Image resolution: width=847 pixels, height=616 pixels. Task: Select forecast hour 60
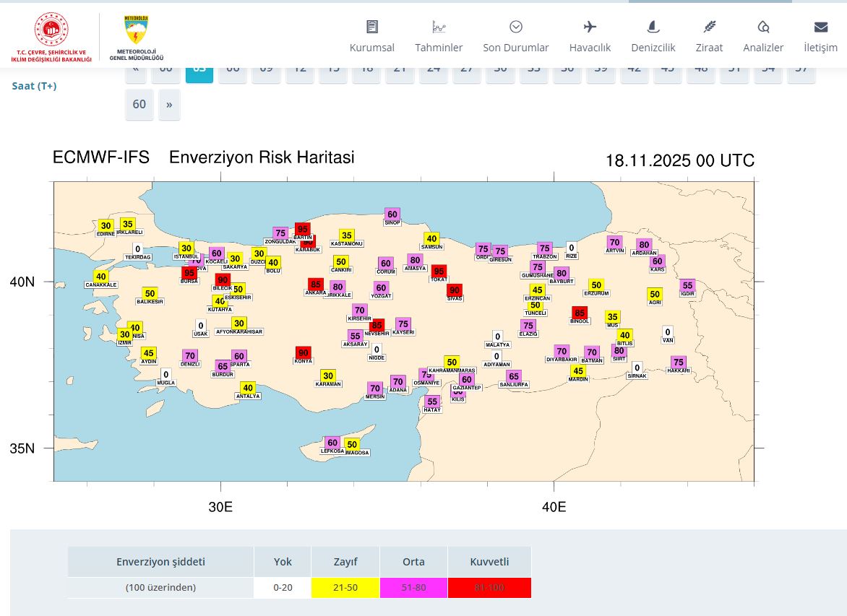(x=139, y=105)
